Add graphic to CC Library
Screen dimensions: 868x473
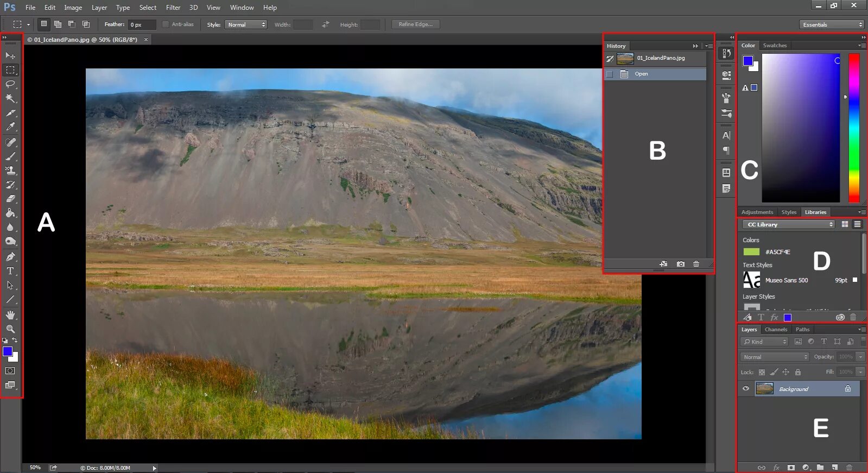pos(747,317)
